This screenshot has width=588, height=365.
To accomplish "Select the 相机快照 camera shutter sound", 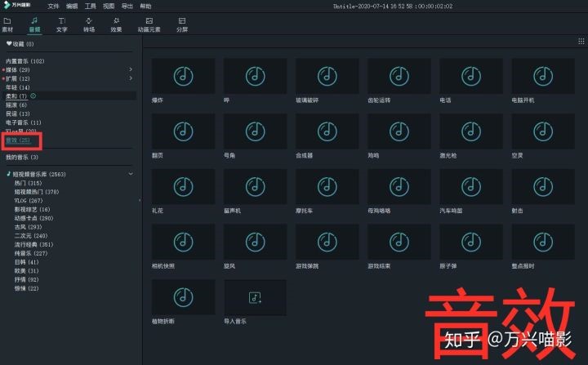I will point(184,242).
